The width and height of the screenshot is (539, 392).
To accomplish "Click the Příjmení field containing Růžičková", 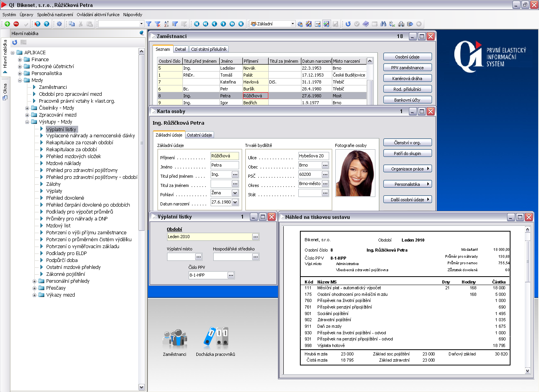I will 224,156.
